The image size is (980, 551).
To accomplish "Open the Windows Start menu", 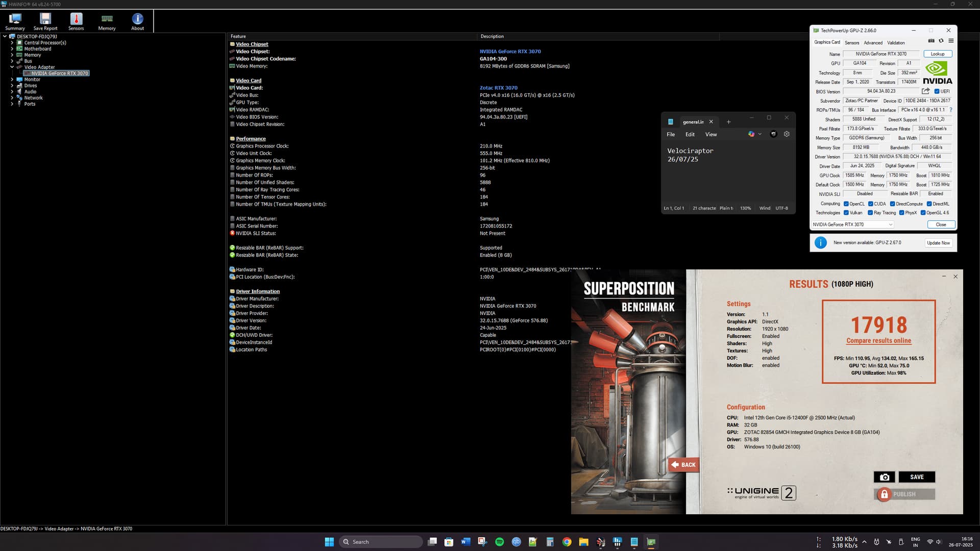I will pos(329,542).
